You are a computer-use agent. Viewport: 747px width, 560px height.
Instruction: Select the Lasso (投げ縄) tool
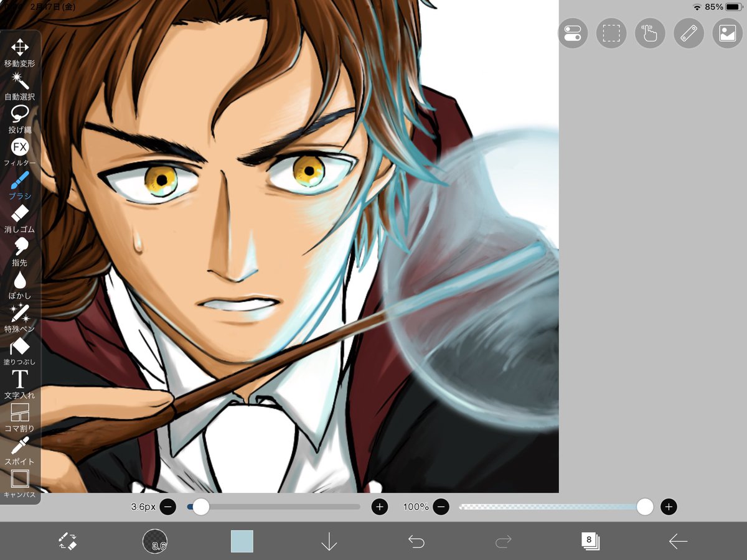point(20,119)
